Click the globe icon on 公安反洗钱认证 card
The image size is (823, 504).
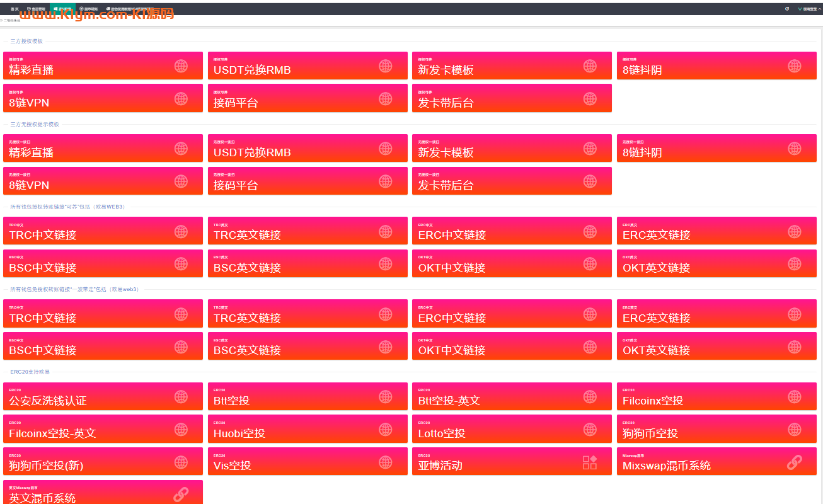pyautogui.click(x=181, y=397)
